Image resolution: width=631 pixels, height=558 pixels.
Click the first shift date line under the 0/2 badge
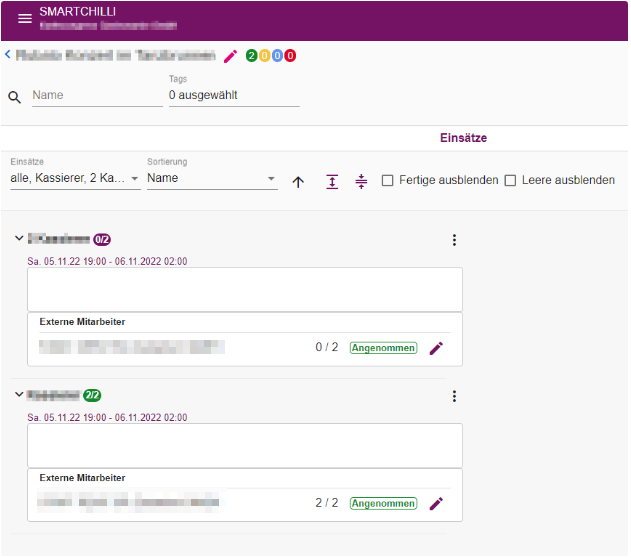pos(107,261)
